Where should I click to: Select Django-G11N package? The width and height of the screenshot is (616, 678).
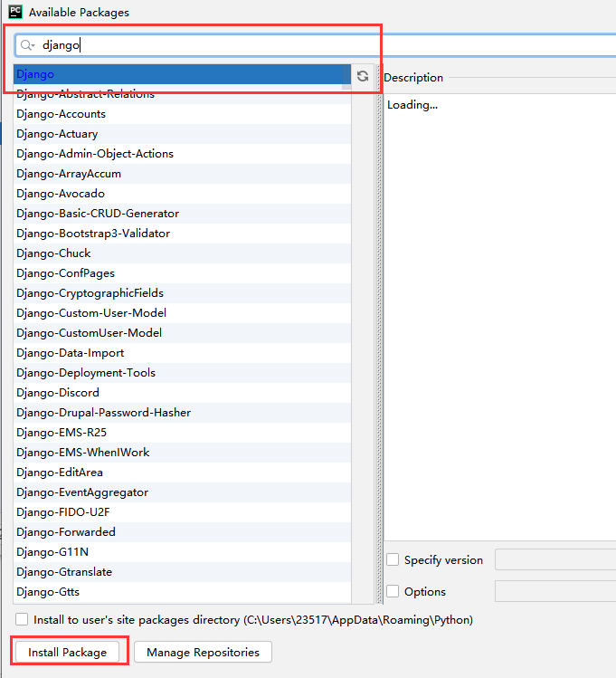coord(183,552)
